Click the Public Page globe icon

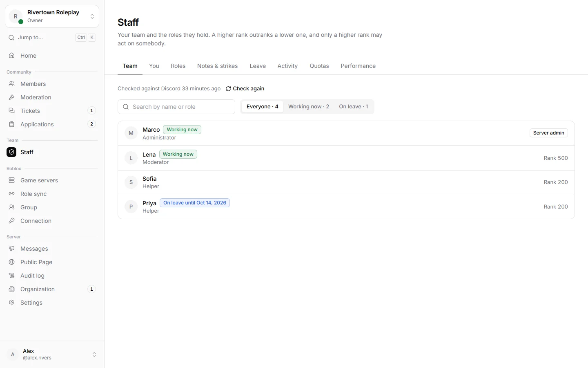tap(12, 262)
